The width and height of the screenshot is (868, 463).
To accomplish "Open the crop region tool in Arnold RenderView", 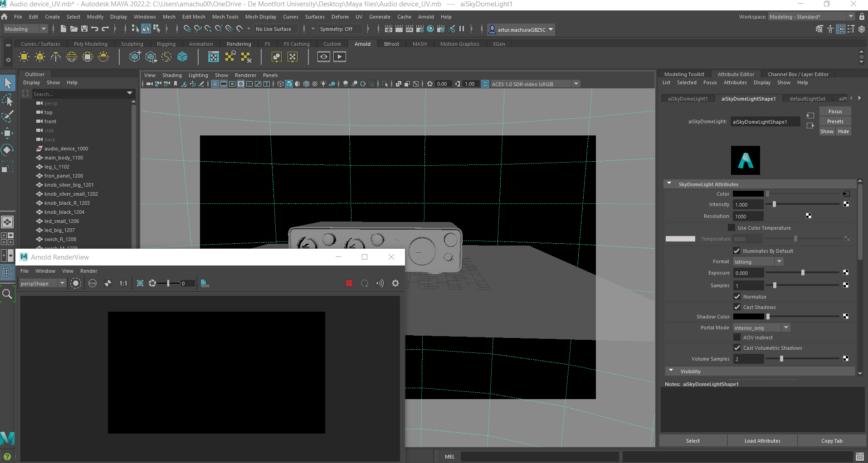I will coord(140,283).
